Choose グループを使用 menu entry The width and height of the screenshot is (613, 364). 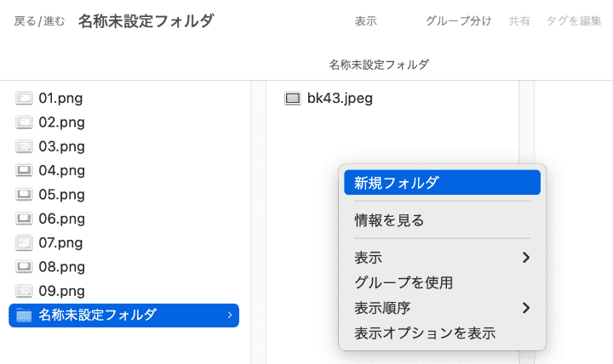[x=404, y=282]
